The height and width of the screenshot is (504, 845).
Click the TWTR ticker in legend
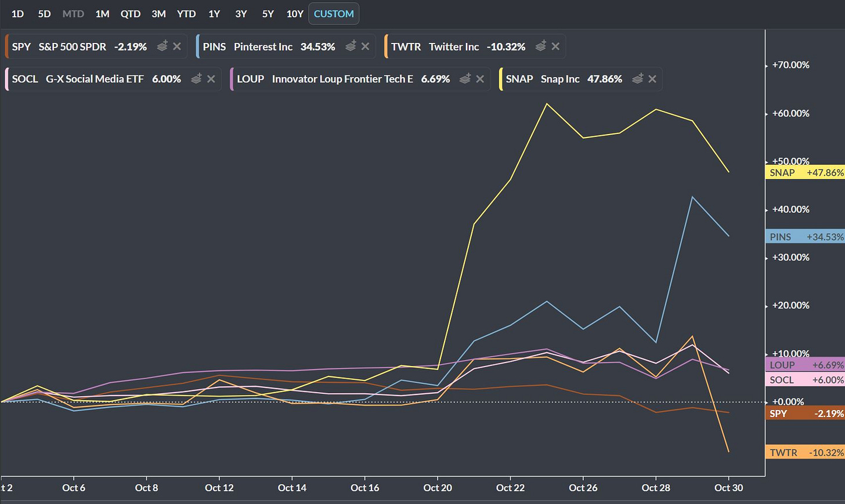click(406, 46)
